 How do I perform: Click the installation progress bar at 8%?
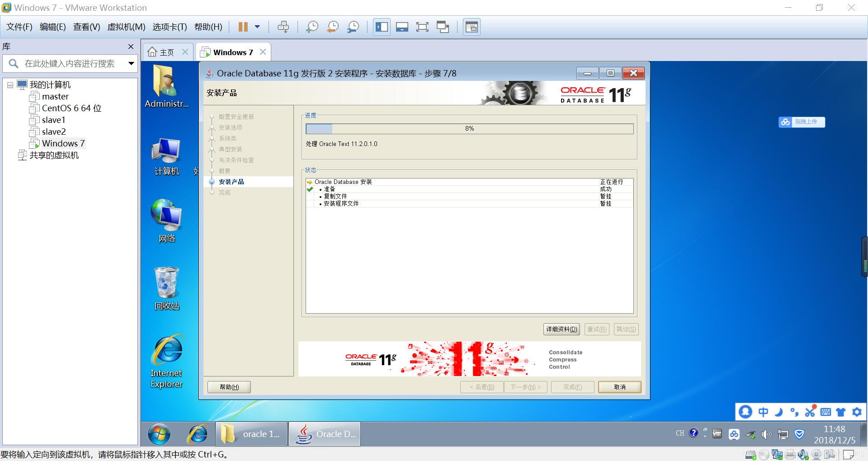(x=469, y=129)
